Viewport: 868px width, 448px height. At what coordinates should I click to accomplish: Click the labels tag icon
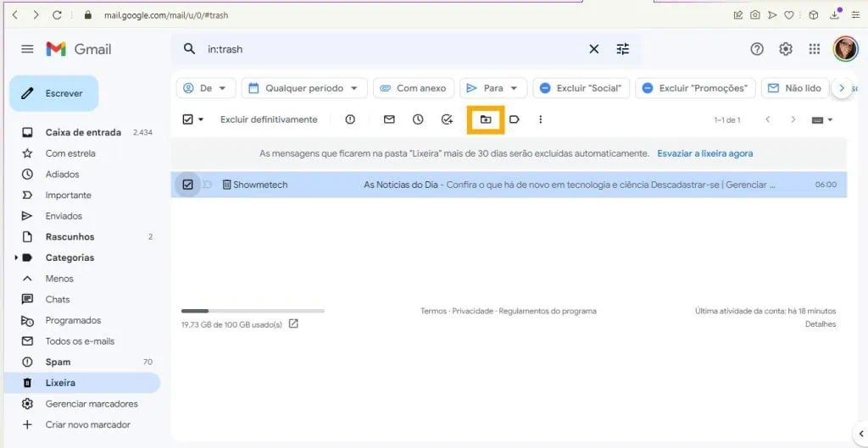click(515, 119)
